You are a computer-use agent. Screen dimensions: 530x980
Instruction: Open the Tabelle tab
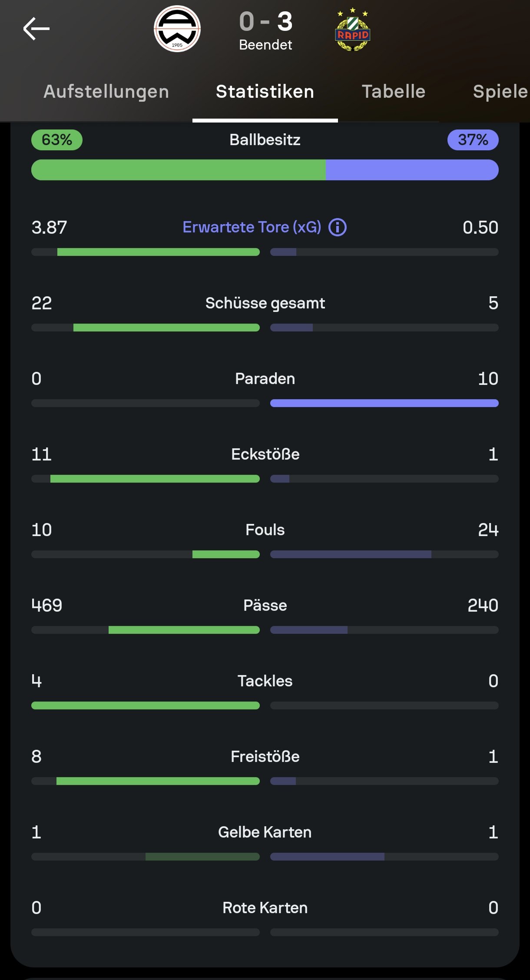tap(394, 92)
